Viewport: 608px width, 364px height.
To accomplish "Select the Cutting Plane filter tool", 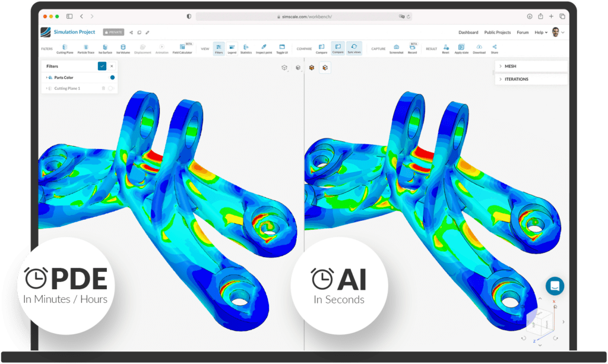I will pos(65,48).
